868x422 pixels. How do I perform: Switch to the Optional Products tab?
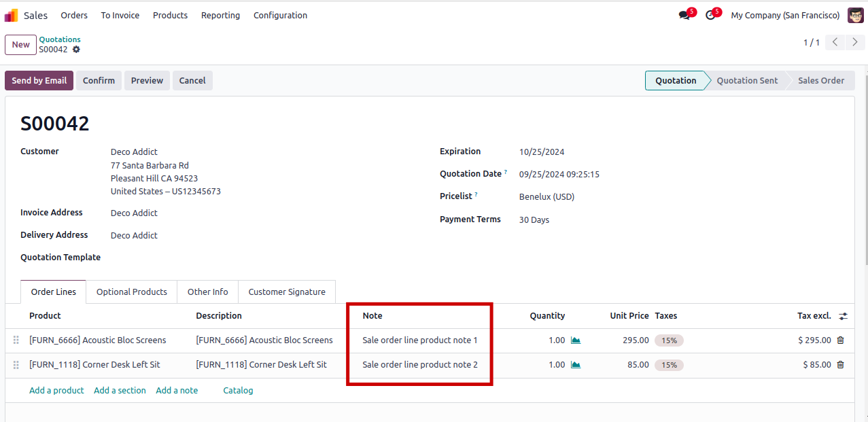tap(131, 292)
